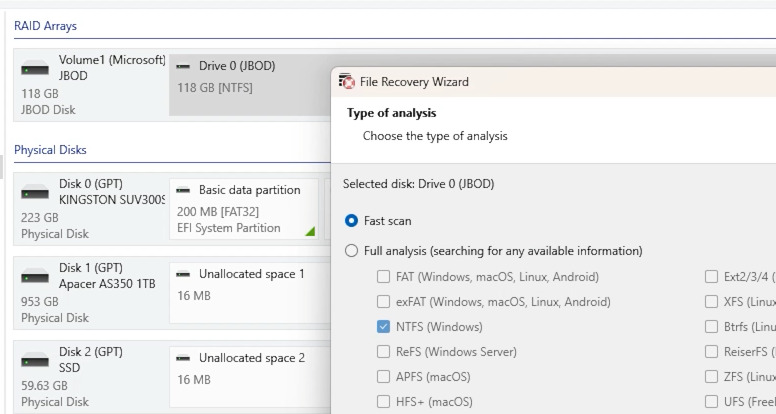Check the Ext2/3/4 checkbox

coord(711,276)
